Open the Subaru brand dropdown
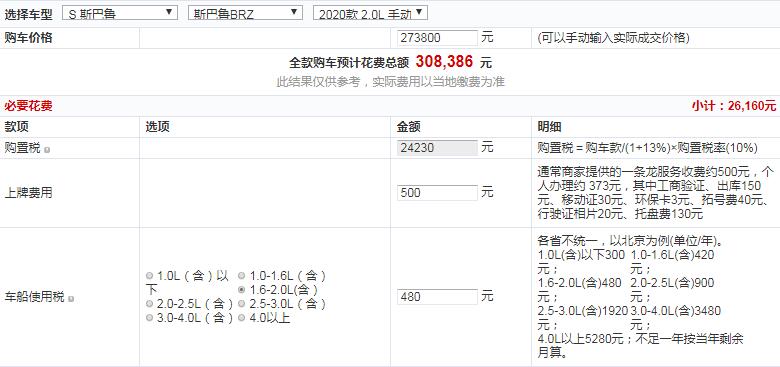 click(119, 13)
